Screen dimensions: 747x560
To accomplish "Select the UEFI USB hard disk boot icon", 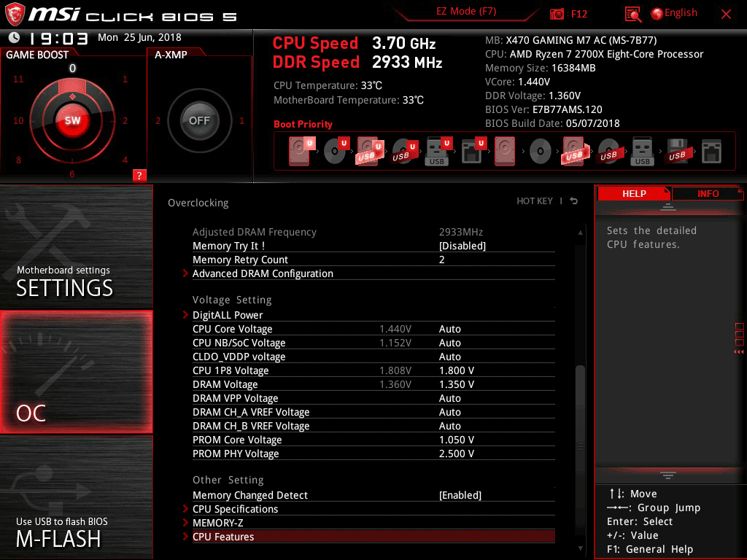I will [x=370, y=151].
